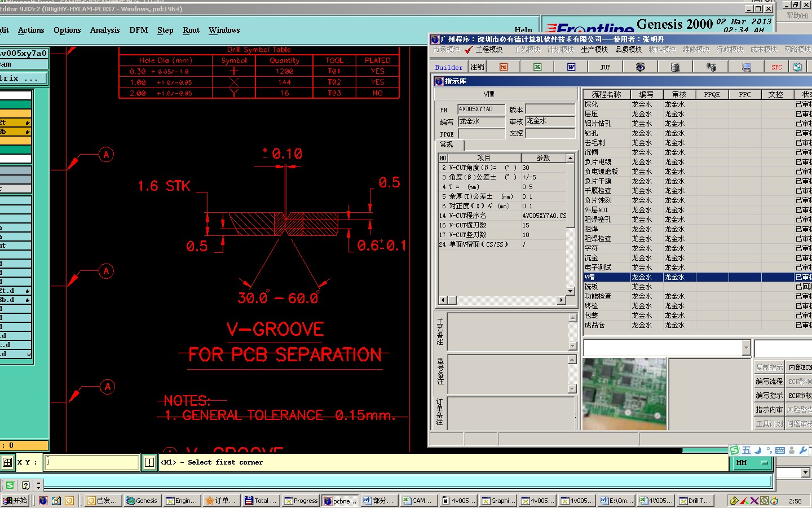Open the 品质模块 module menu
The height and width of the screenshot is (508, 812).
(628, 50)
